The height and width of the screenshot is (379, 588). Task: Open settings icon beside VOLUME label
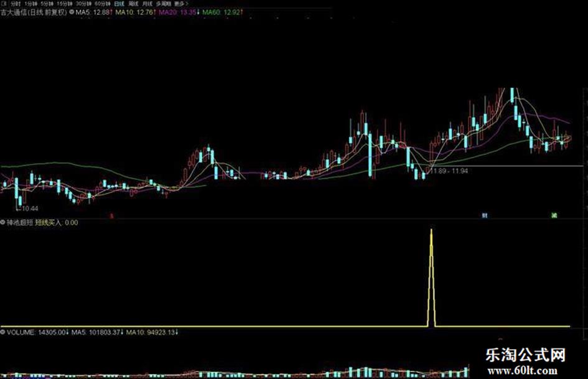tap(3, 332)
